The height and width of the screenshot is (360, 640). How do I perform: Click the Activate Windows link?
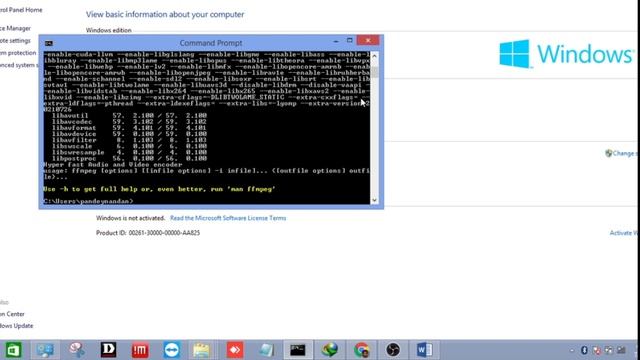[623, 233]
